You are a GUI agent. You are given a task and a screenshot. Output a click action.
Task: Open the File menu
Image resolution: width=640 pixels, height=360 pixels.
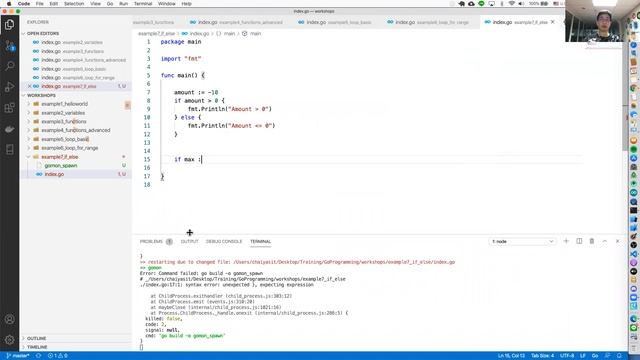pos(40,4)
